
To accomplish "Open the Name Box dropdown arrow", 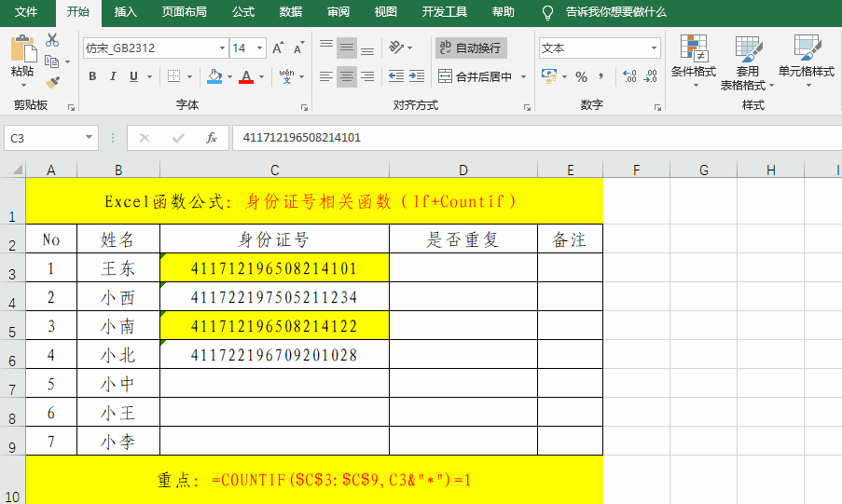I will pyautogui.click(x=90, y=138).
